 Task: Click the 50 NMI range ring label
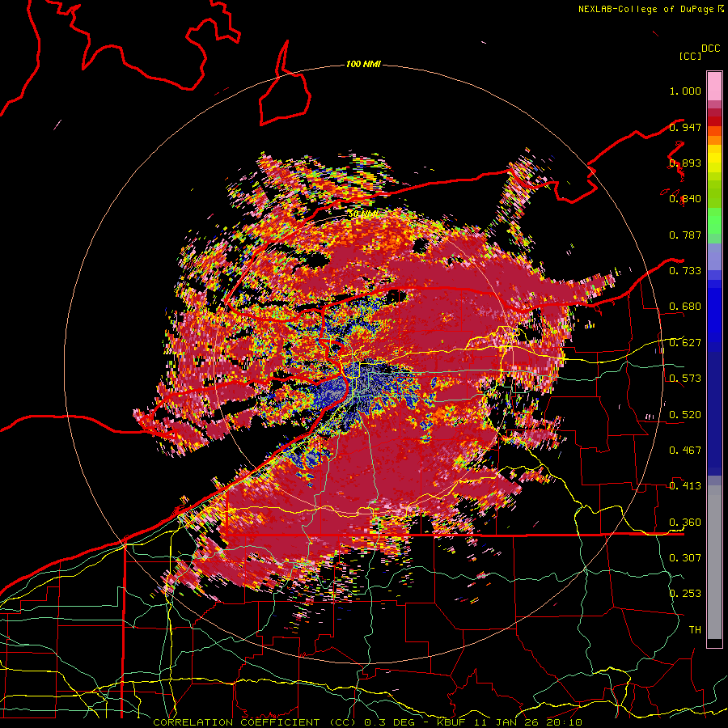pyautogui.click(x=362, y=214)
